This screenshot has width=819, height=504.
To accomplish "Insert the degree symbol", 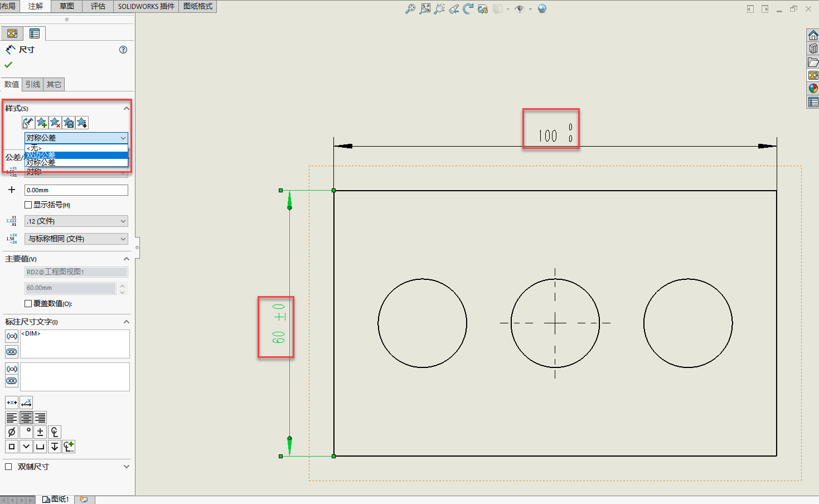I will pos(26,432).
